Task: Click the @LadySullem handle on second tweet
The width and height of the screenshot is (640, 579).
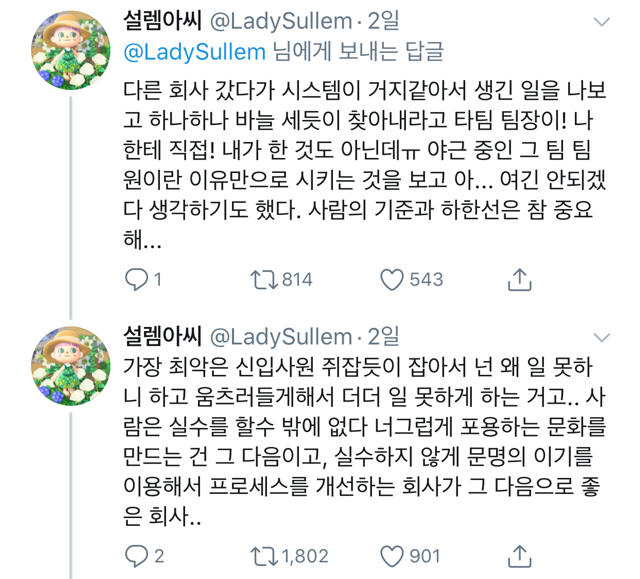Action: (x=281, y=337)
